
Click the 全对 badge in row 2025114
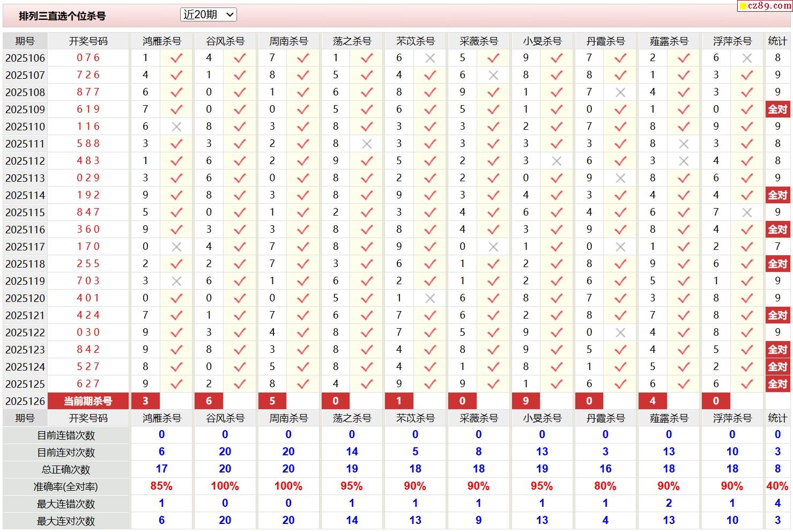(777, 195)
